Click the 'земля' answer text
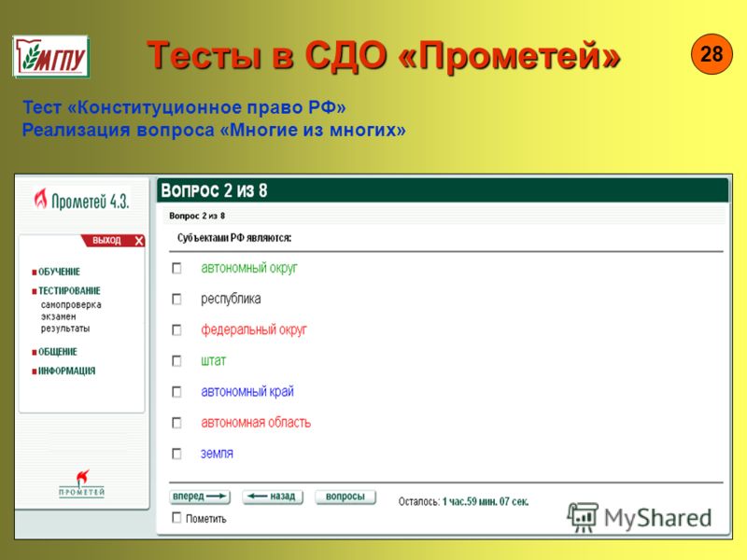 tap(217, 454)
